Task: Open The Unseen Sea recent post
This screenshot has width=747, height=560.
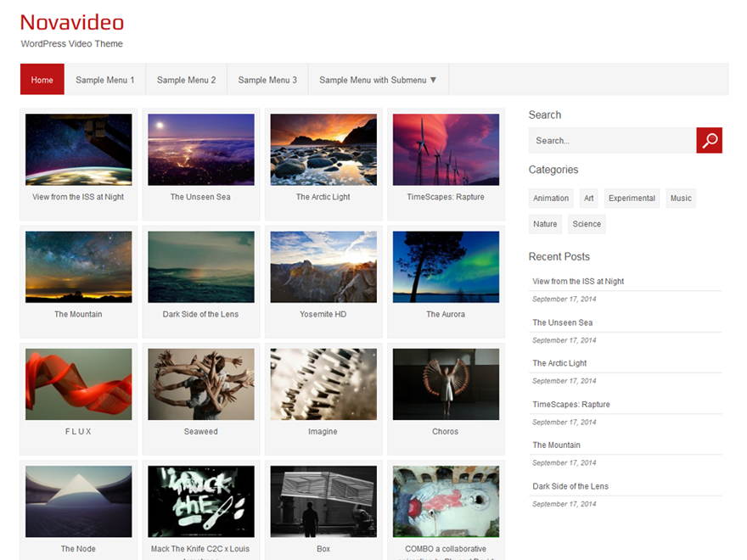Action: (x=562, y=322)
